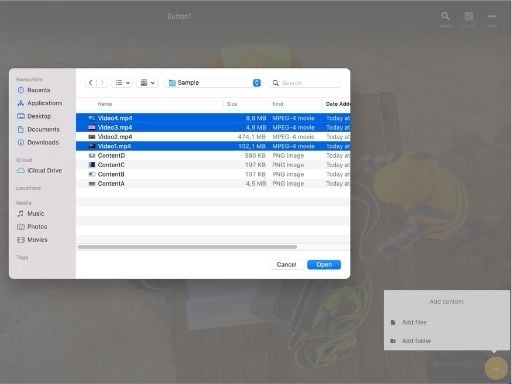Select ContentC image file
Screen dimensions: 512x384
pyautogui.click(x=213, y=165)
